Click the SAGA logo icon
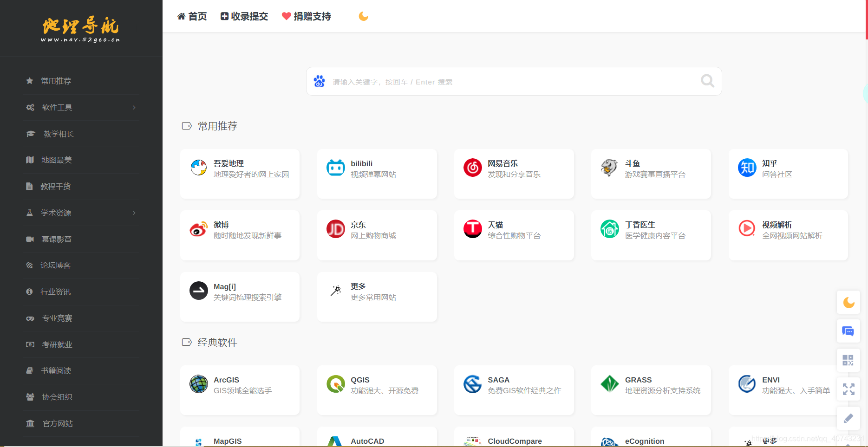 (473, 384)
